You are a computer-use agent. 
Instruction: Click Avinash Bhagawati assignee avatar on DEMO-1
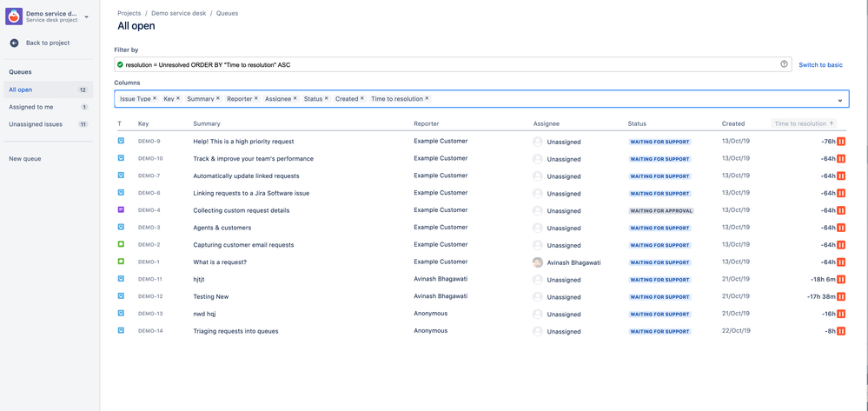pos(538,262)
